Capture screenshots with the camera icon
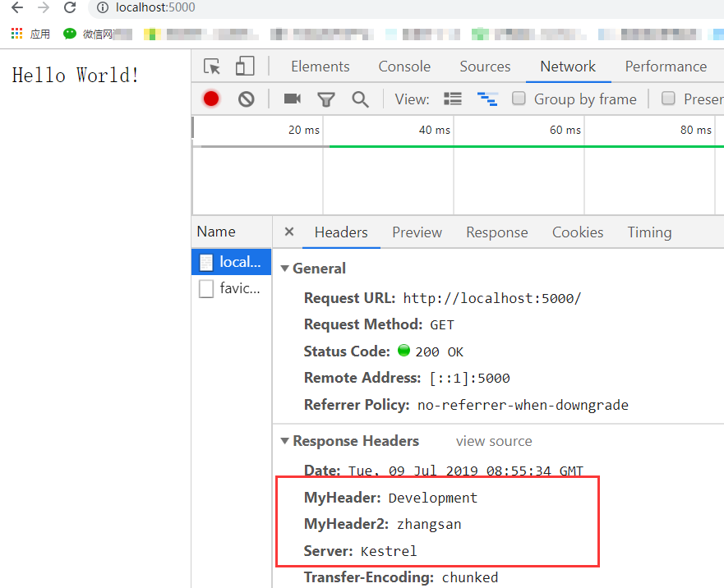724x588 pixels. 292,98
